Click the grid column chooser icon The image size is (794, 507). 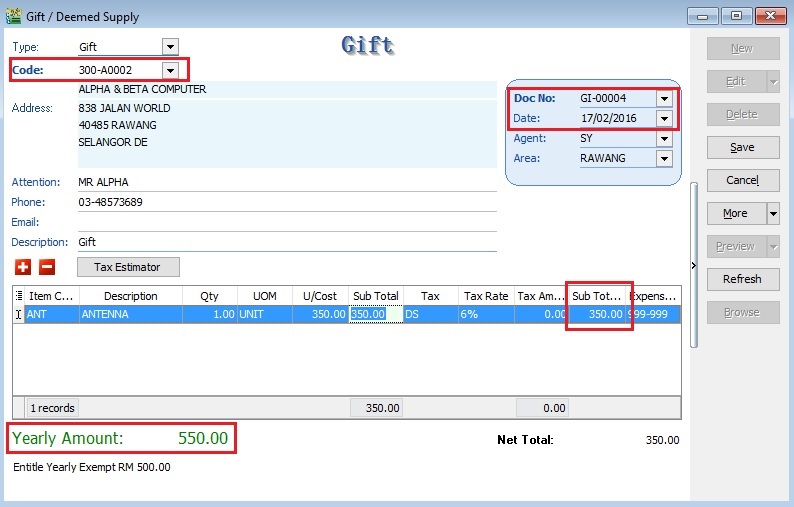point(19,296)
